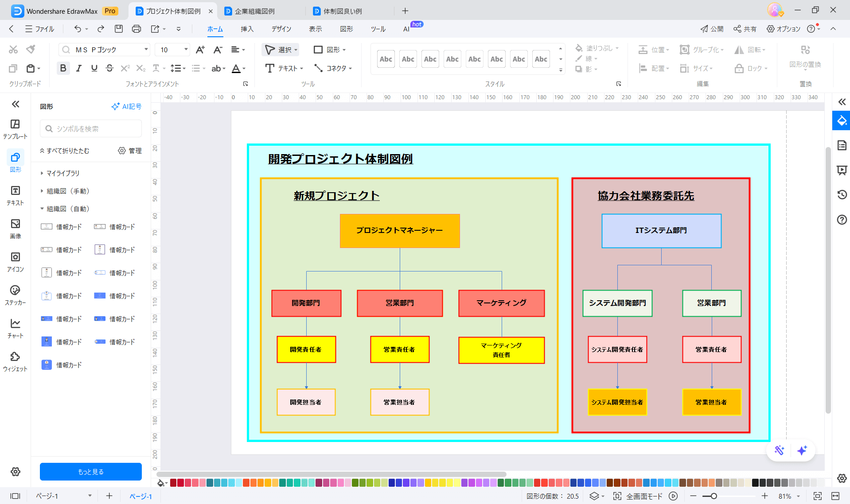Open the 管理 settings in shapes panel
The height and width of the screenshot is (504, 850).
(130, 151)
